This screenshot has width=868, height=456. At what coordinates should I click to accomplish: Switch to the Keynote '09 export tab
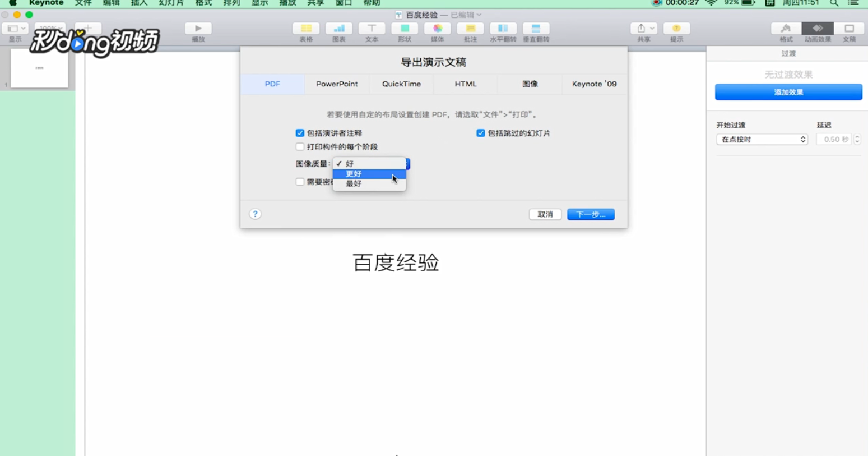[x=595, y=84]
